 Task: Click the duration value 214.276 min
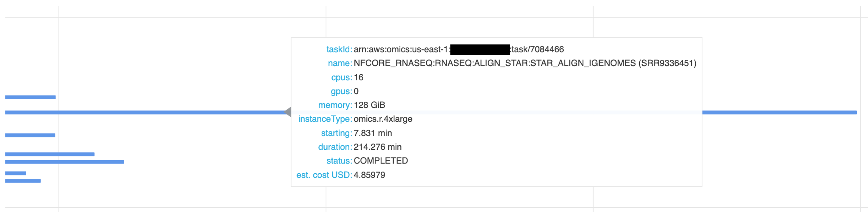point(378,147)
